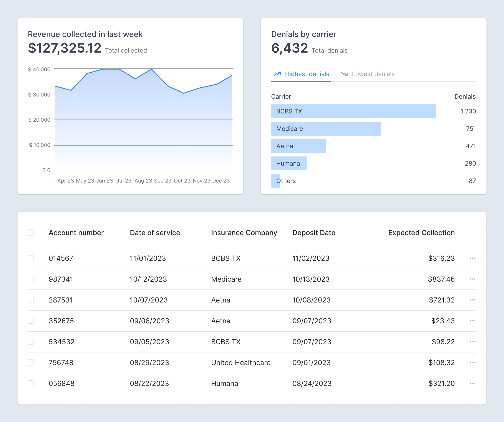Open more options for account 056848

[472, 384]
